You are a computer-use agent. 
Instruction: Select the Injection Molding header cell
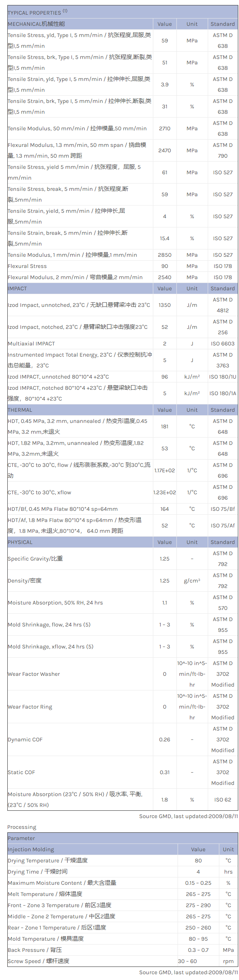31,849
